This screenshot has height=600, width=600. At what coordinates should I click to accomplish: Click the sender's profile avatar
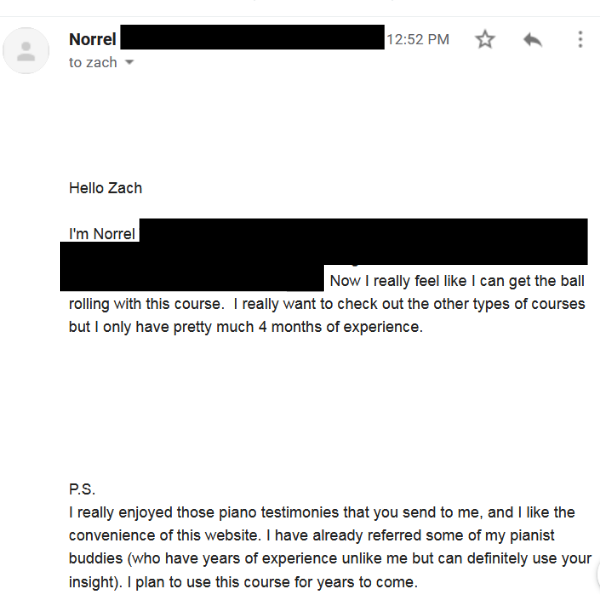tap(27, 49)
